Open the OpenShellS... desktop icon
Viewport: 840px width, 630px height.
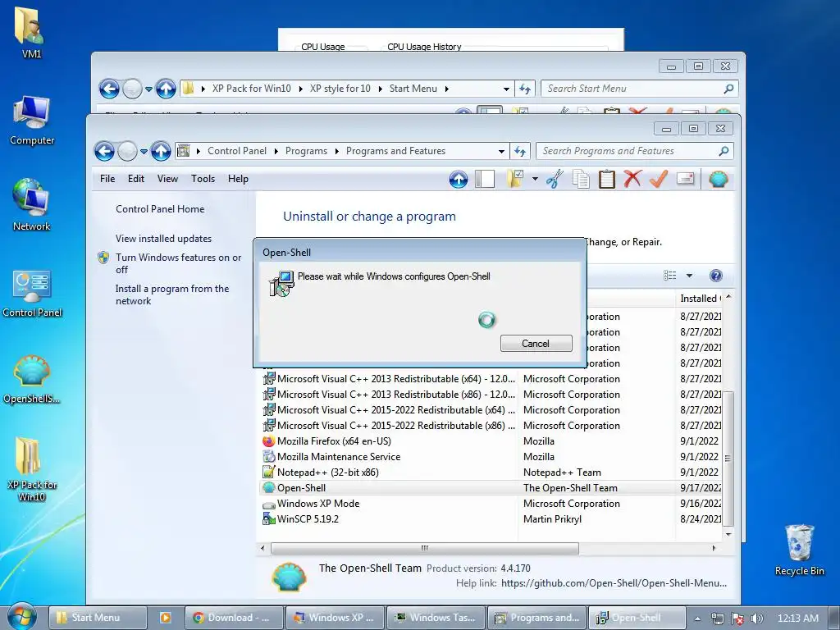[x=32, y=379]
